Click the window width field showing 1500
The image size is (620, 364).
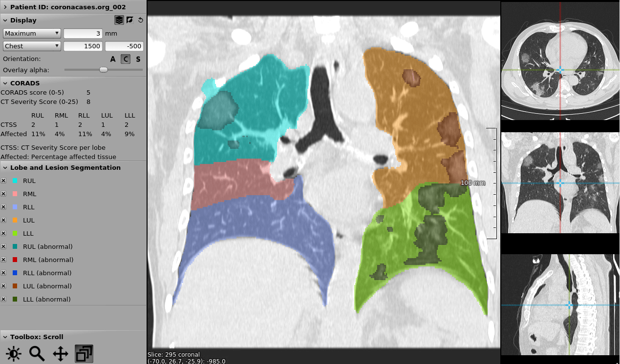click(x=83, y=46)
